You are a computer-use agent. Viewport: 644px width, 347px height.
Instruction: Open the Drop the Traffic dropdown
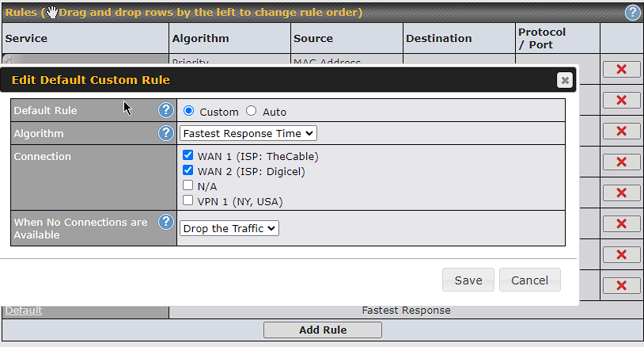(229, 228)
